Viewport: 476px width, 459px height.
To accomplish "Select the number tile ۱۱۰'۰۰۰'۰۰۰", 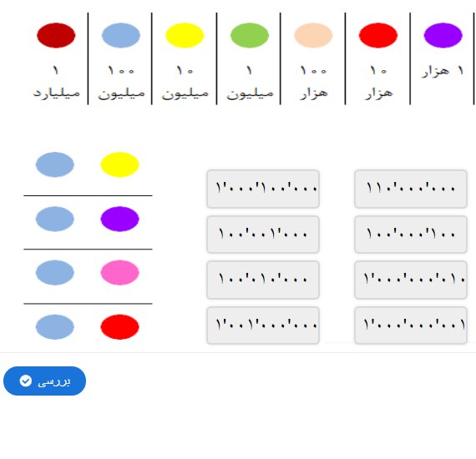I will coord(410,189).
